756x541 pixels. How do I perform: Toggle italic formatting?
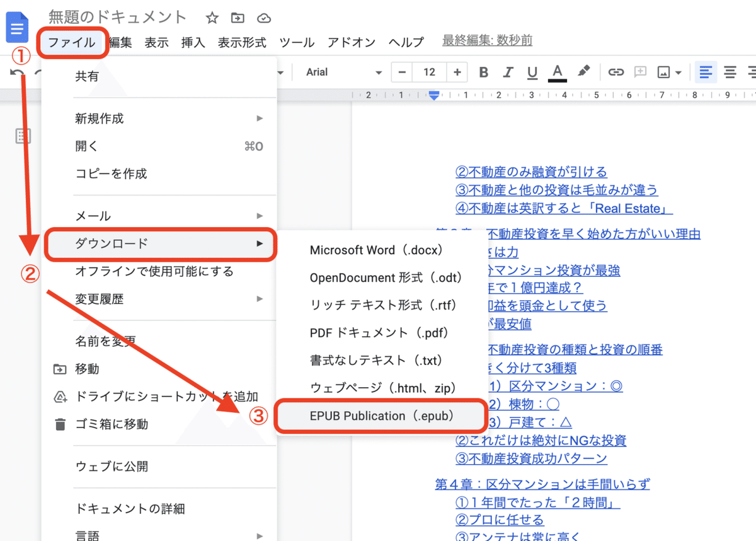click(508, 73)
